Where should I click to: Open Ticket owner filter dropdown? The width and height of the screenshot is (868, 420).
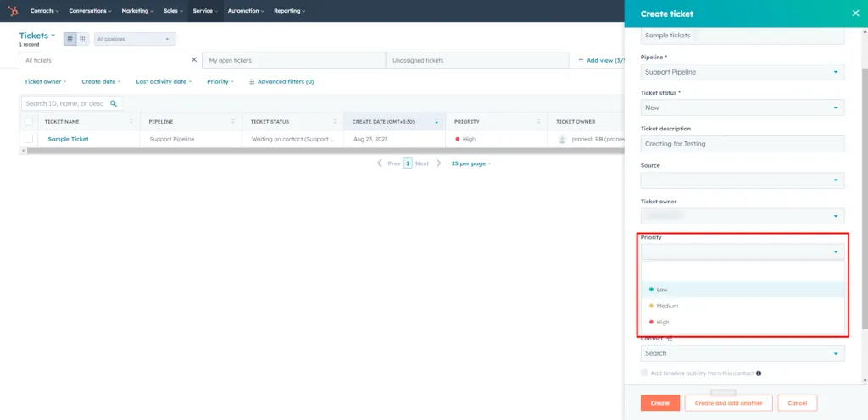(46, 82)
